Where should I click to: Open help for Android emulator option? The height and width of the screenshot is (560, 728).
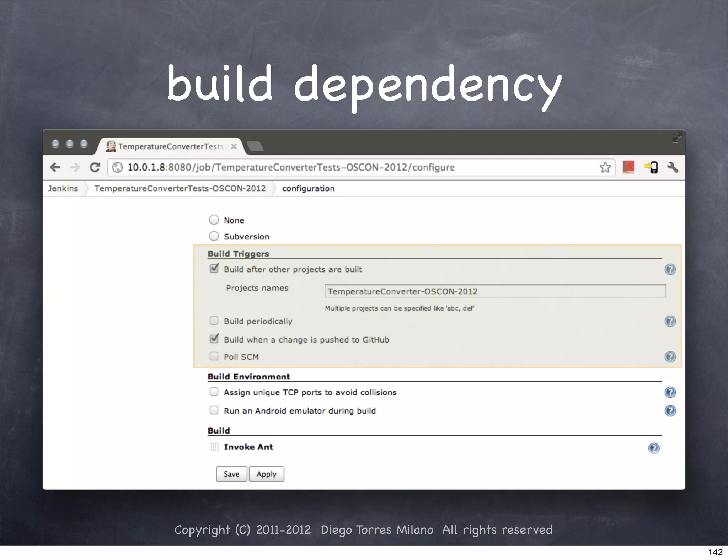(x=670, y=411)
